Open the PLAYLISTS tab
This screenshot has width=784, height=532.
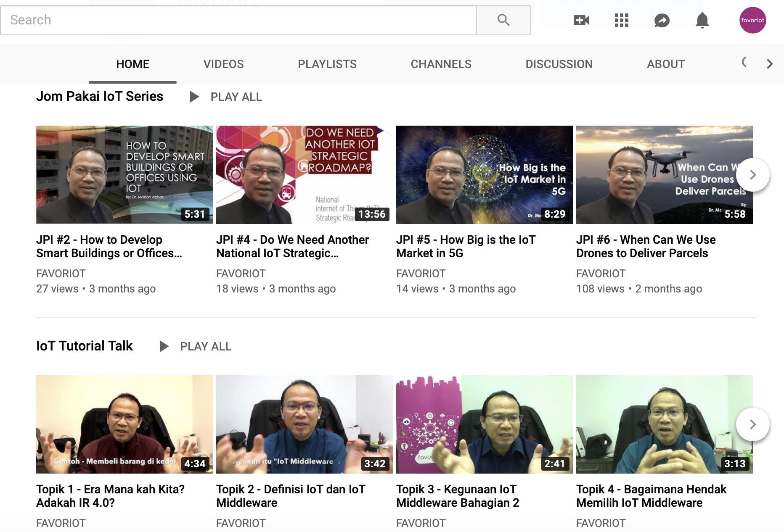pyautogui.click(x=327, y=64)
